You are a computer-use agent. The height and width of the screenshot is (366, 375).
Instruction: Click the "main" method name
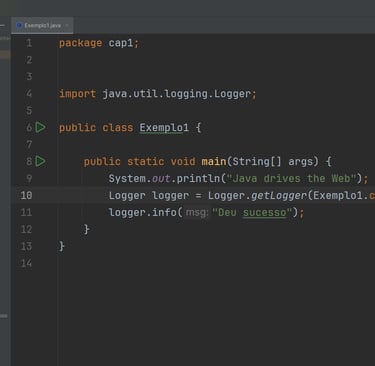214,162
